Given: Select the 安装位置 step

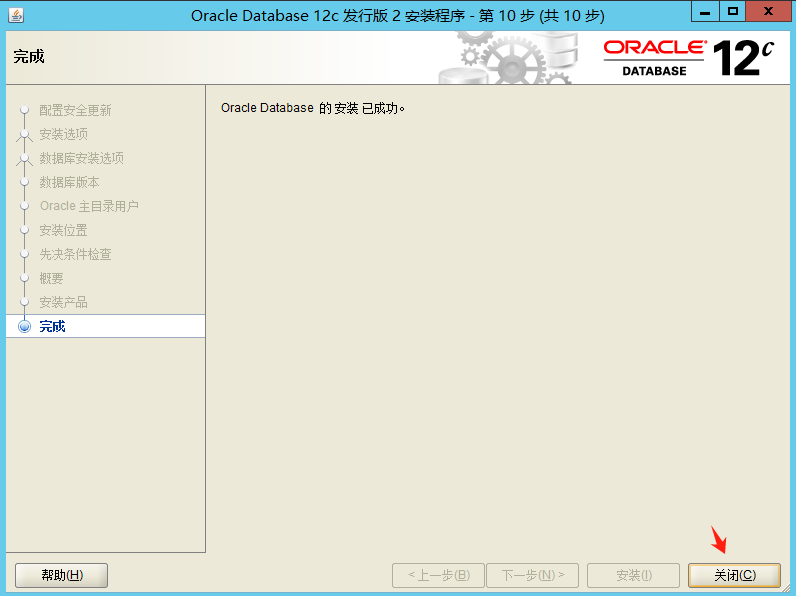Looking at the screenshot, I should coord(63,230).
